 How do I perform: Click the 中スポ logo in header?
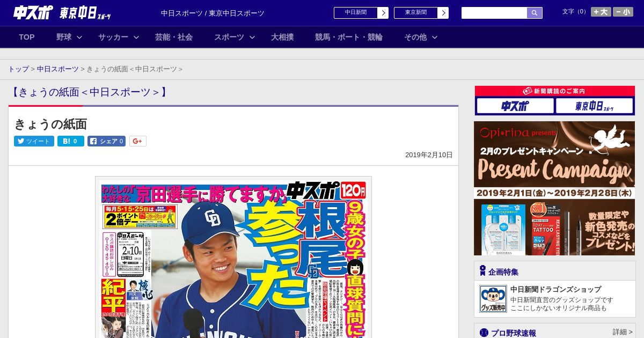coord(33,12)
